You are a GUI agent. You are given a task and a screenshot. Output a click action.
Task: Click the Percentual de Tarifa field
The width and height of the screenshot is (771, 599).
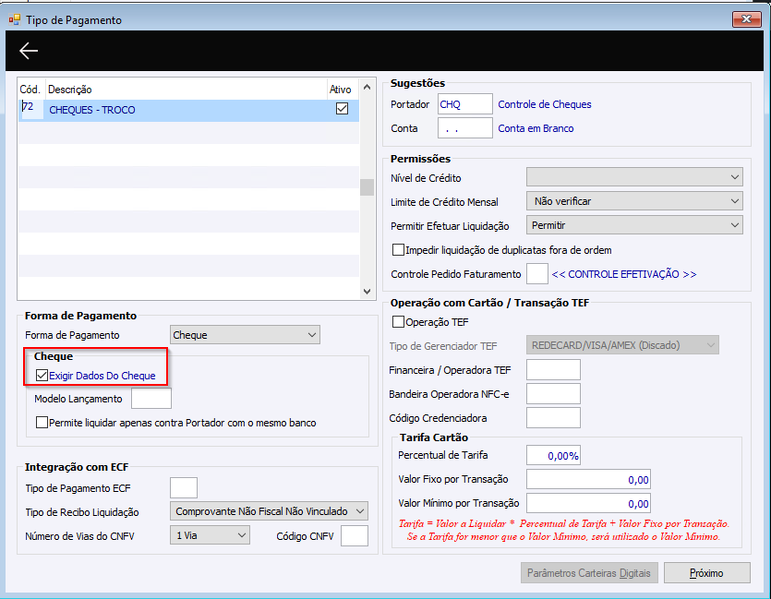pos(553,455)
